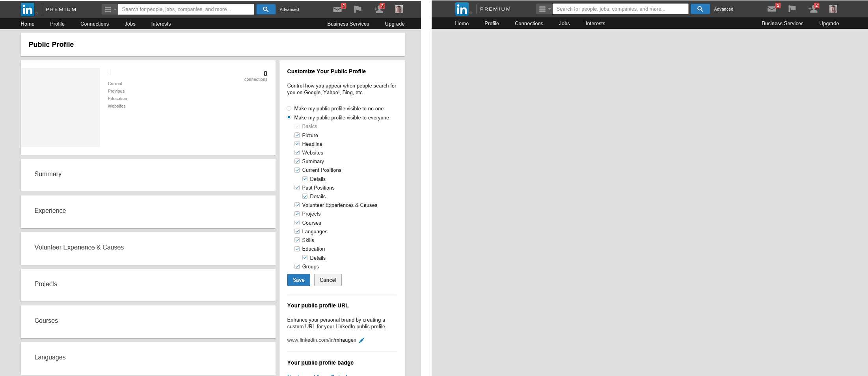
Task: Click Upgrade in left window navigation
Action: point(395,24)
